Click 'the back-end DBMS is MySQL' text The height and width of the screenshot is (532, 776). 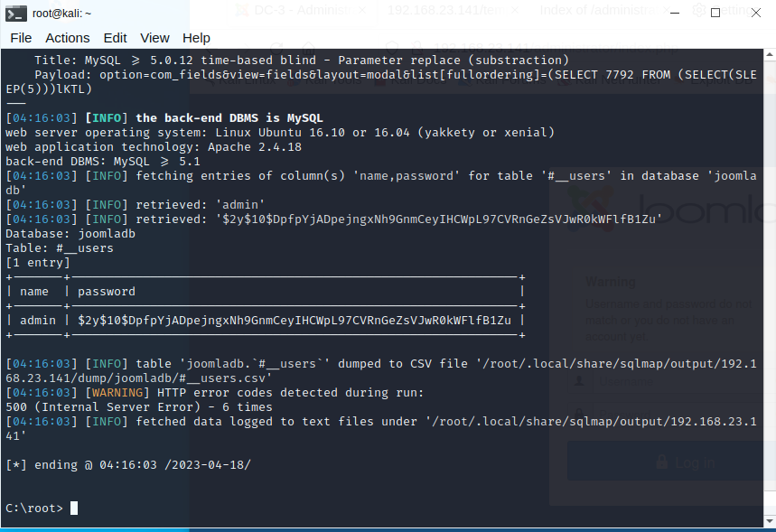(229, 117)
